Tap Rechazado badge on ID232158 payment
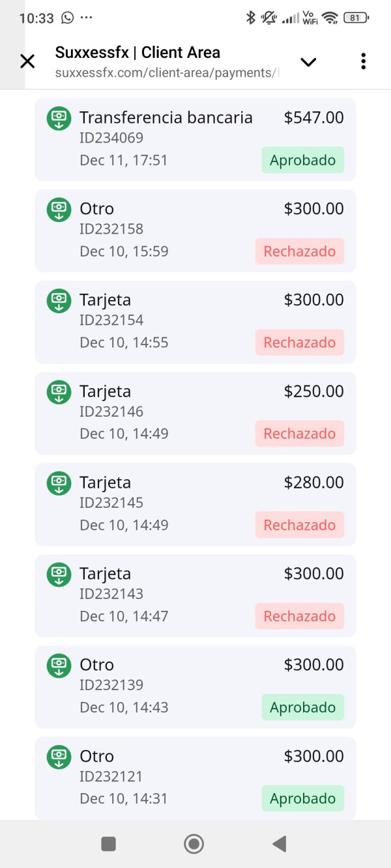 pyautogui.click(x=299, y=251)
